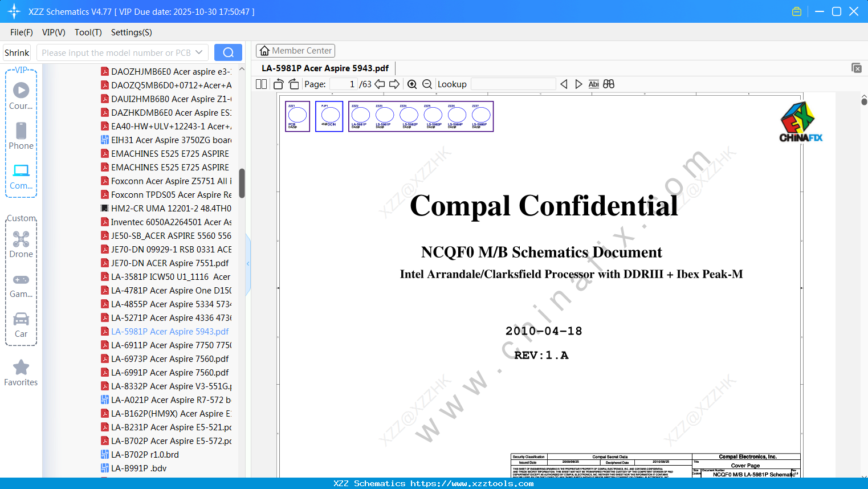
Task: Open the Member Center
Action: click(295, 51)
